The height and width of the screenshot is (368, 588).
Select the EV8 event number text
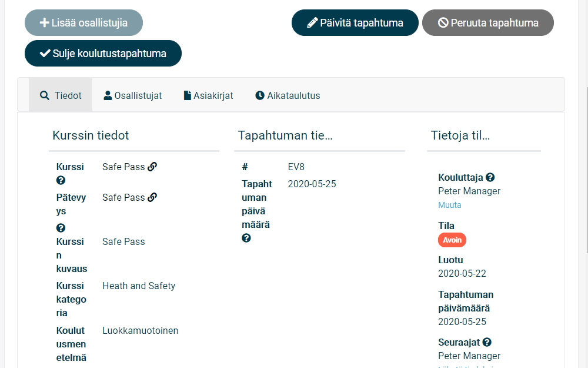point(296,167)
